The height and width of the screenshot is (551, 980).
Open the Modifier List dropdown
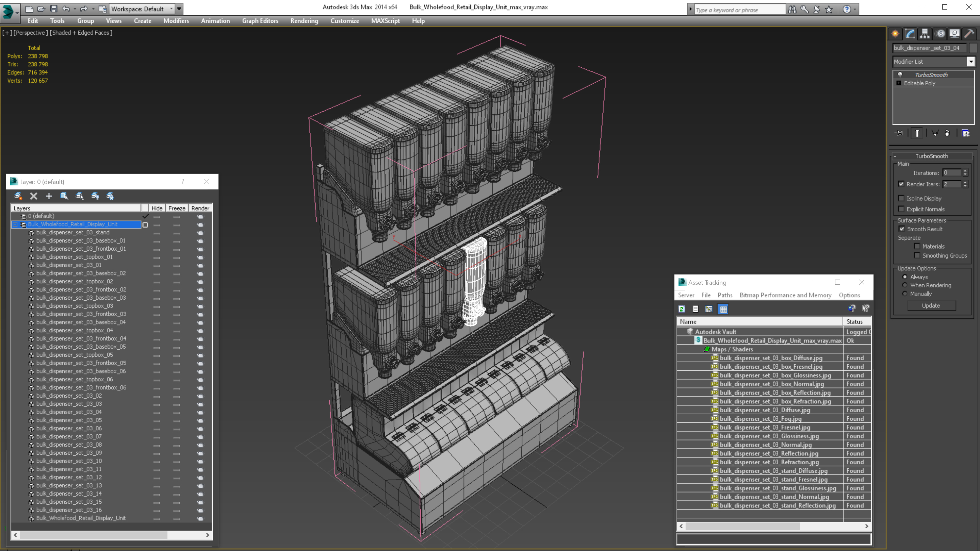coord(970,62)
